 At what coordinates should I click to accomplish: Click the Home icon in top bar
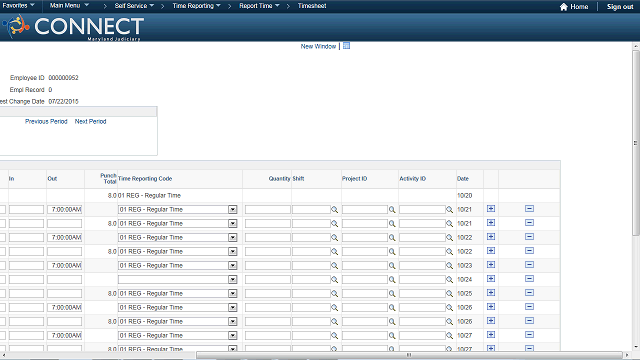tap(564, 7)
